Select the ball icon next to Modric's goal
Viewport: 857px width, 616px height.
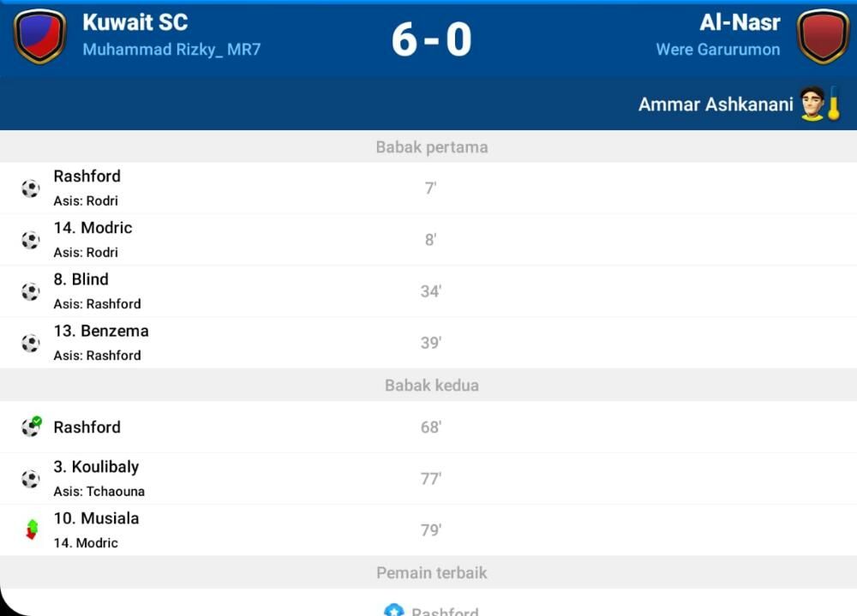pos(31,240)
